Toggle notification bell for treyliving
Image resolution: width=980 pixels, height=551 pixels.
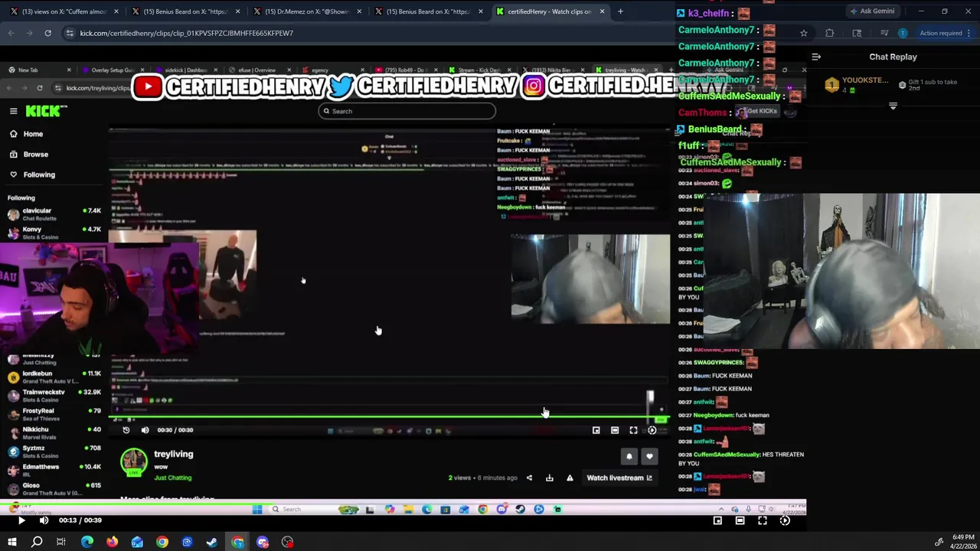[629, 457]
